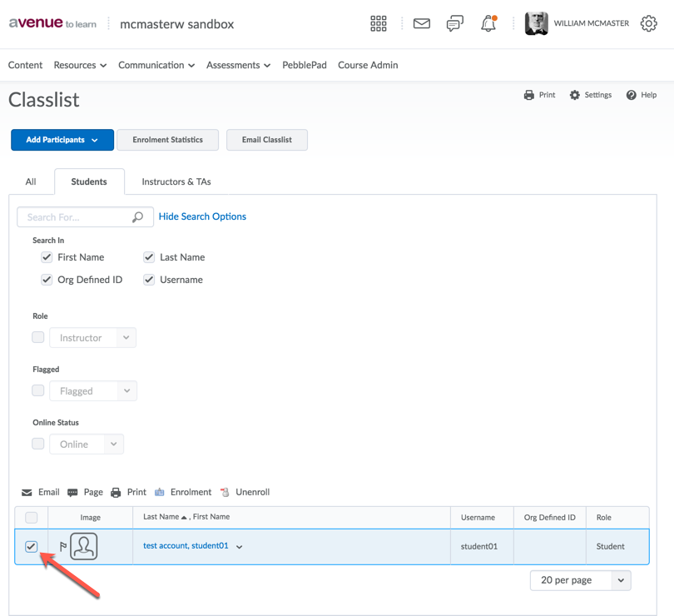Open the message alerts envelope icon
The width and height of the screenshot is (674, 616).
pyautogui.click(x=422, y=24)
